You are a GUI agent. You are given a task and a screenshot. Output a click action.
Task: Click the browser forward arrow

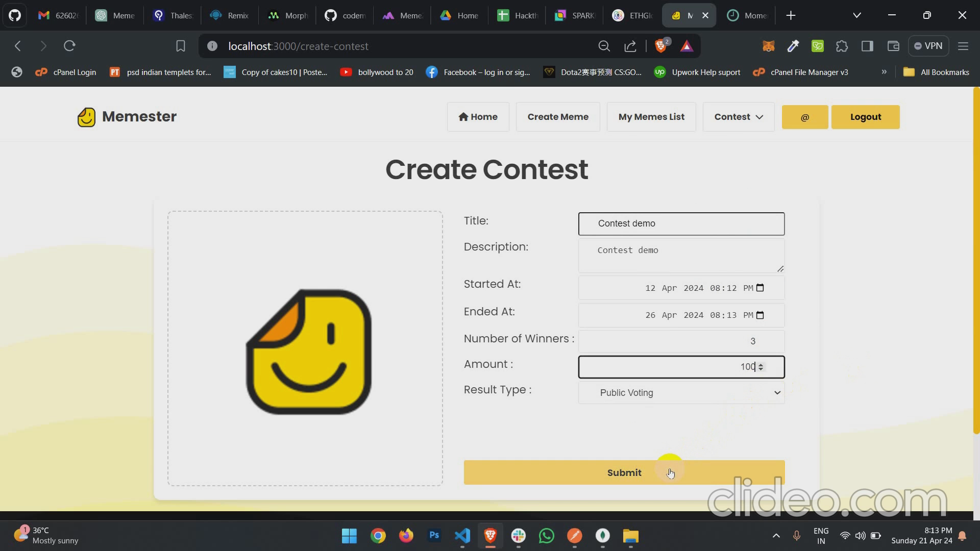(x=43, y=46)
